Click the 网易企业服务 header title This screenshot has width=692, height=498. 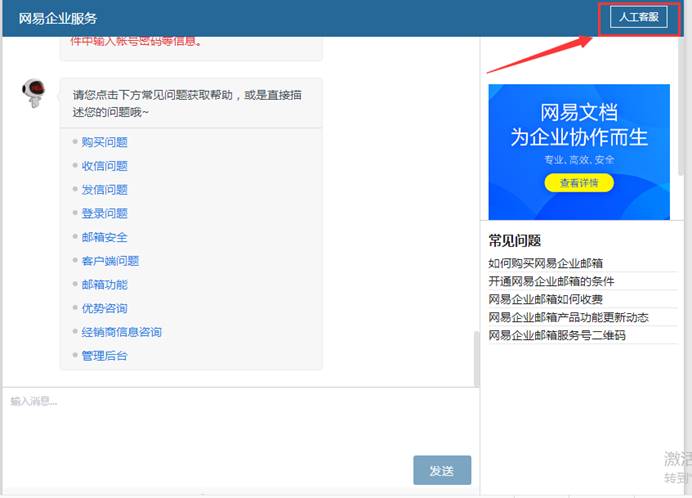57,18
